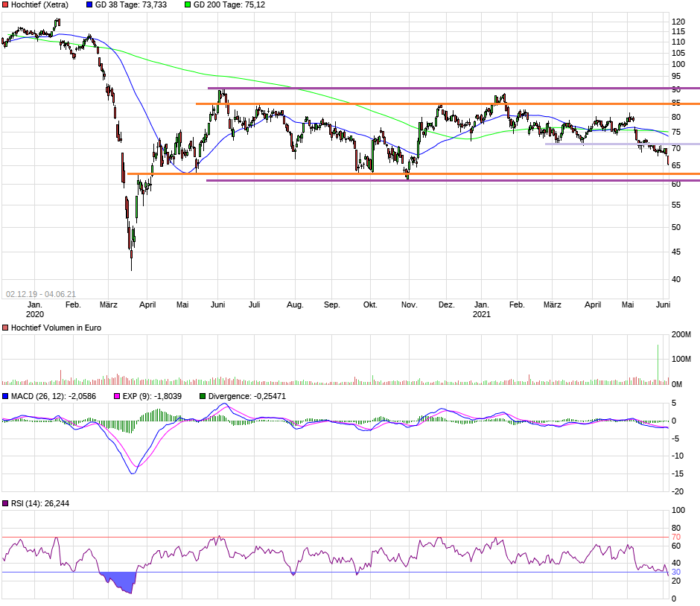Click the 'GD 200 Tage: 75,12' label
This screenshot has height=606, width=700.
(229, 5)
